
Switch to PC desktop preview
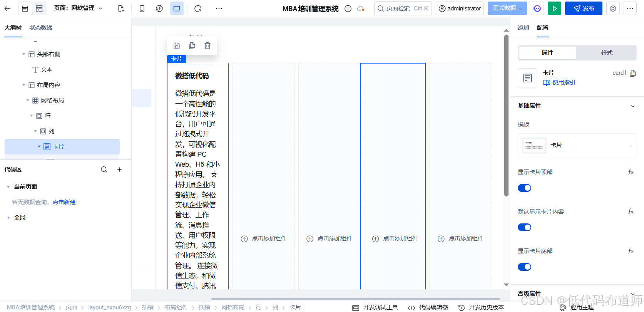177,8
